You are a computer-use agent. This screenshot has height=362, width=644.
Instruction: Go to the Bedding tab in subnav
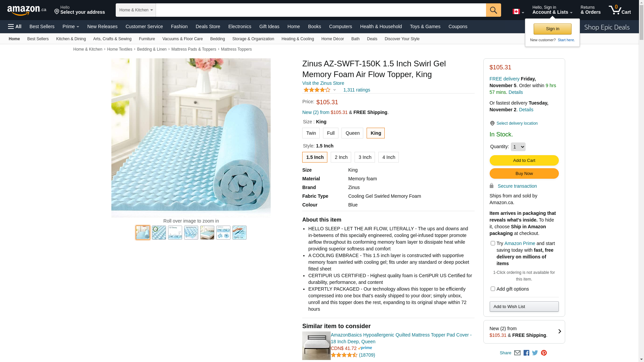tap(217, 39)
